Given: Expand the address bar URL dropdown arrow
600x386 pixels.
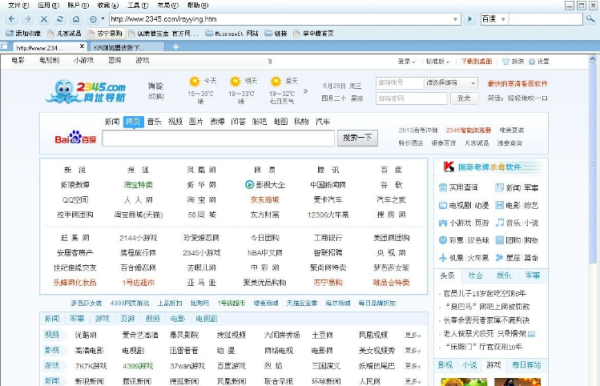Looking at the screenshot, I should click(x=455, y=19).
